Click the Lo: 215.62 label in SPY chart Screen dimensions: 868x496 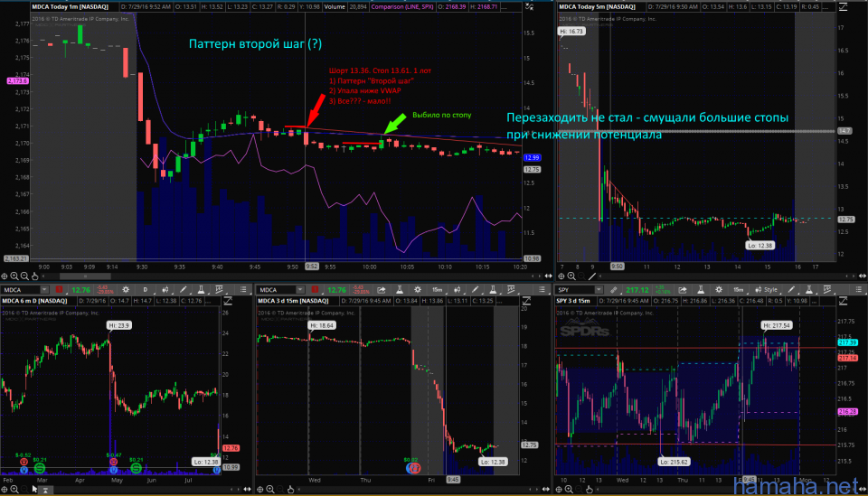[x=674, y=461]
